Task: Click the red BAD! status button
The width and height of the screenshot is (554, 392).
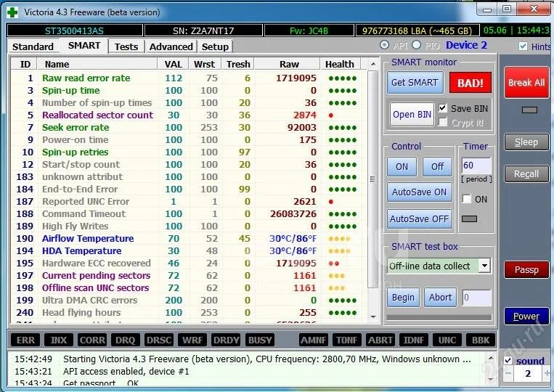Action: pyautogui.click(x=471, y=83)
